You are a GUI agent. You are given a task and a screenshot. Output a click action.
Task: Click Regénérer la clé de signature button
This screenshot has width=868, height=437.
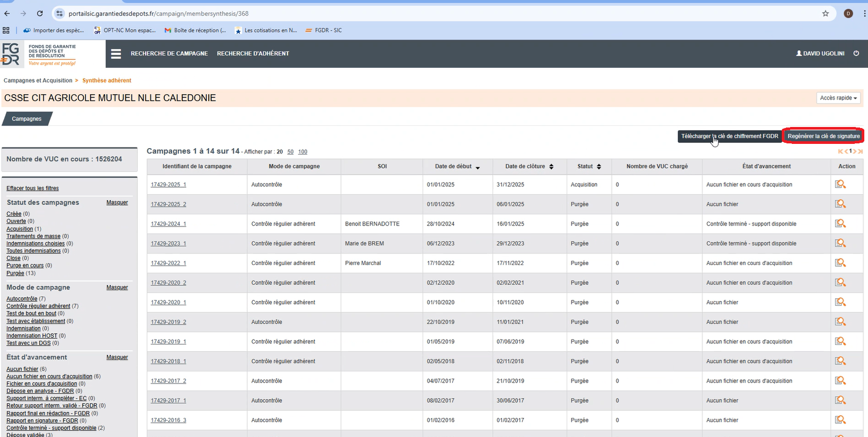823,136
